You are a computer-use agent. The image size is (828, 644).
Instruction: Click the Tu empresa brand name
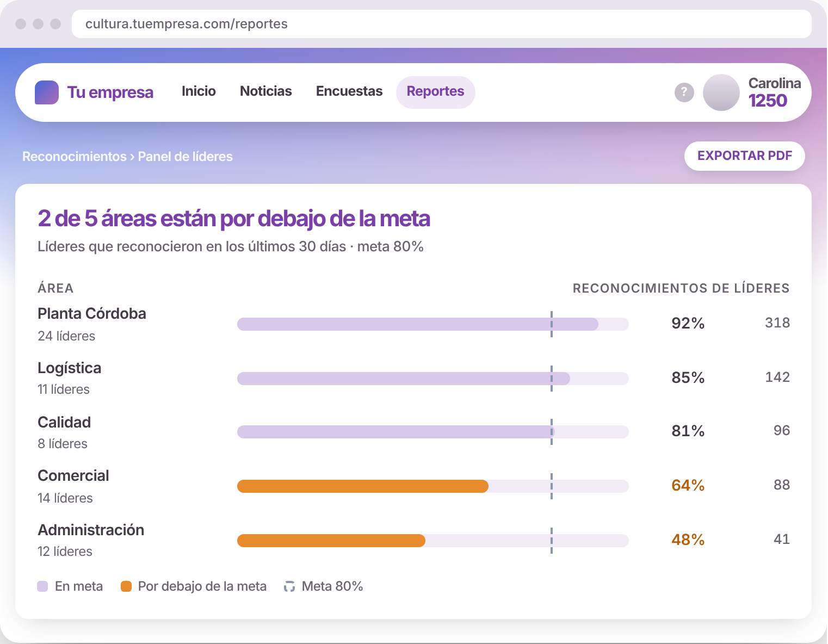[110, 92]
